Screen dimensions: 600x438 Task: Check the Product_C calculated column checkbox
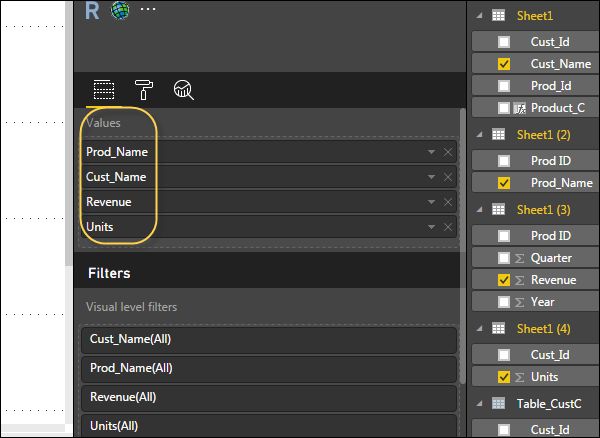504,108
